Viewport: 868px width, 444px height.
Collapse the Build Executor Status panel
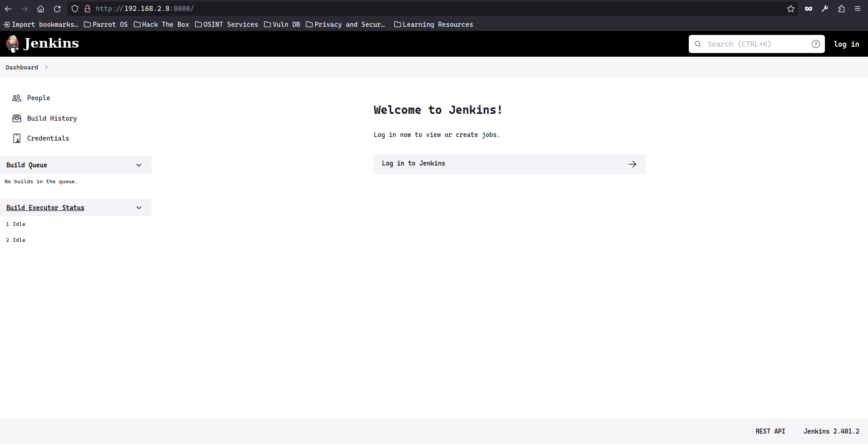tap(139, 208)
